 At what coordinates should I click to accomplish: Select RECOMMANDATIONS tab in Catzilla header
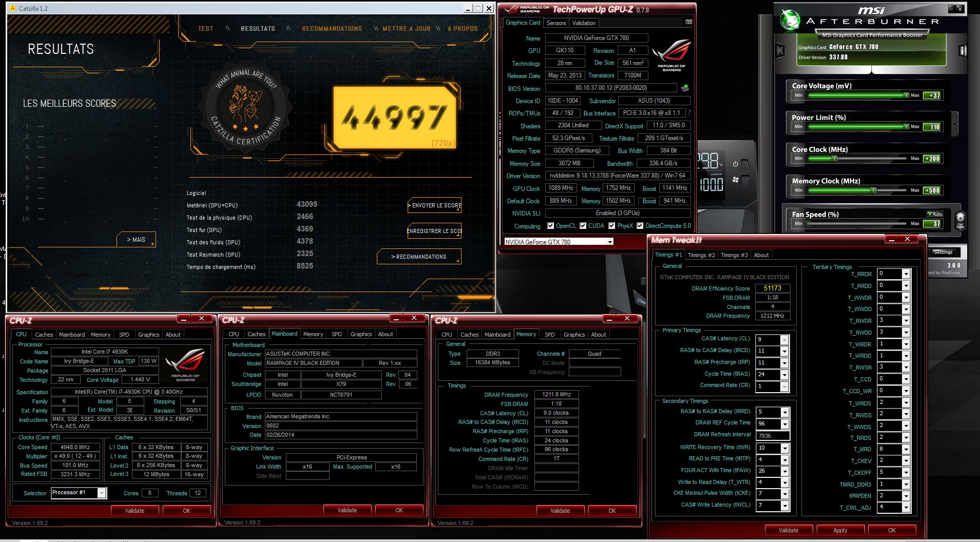(332, 29)
